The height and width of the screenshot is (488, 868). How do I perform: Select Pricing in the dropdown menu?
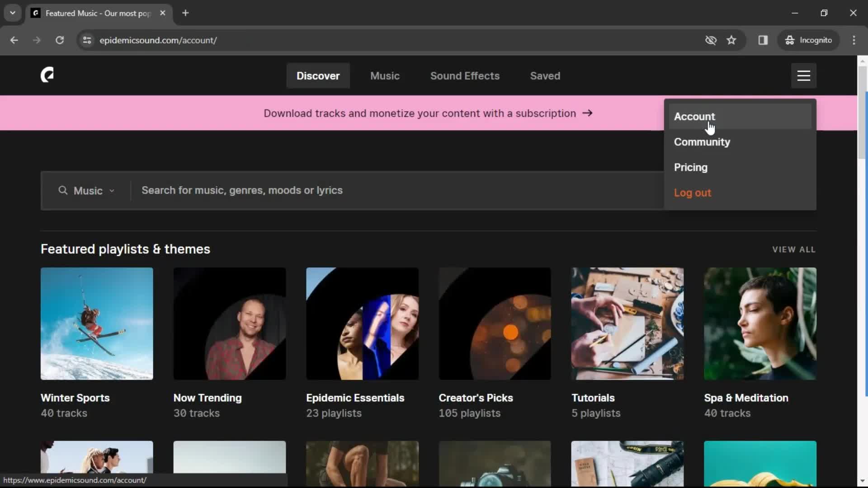click(x=740, y=167)
